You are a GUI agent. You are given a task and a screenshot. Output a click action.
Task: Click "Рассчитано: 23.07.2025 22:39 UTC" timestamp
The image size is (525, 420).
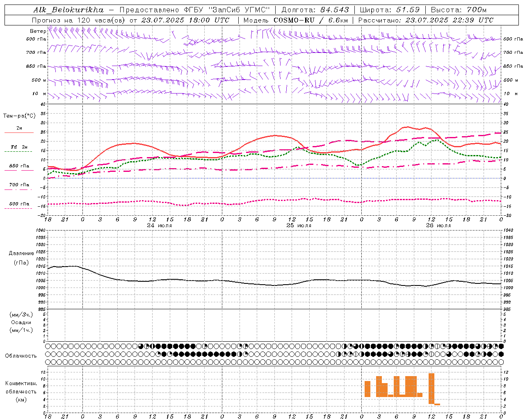426,20
